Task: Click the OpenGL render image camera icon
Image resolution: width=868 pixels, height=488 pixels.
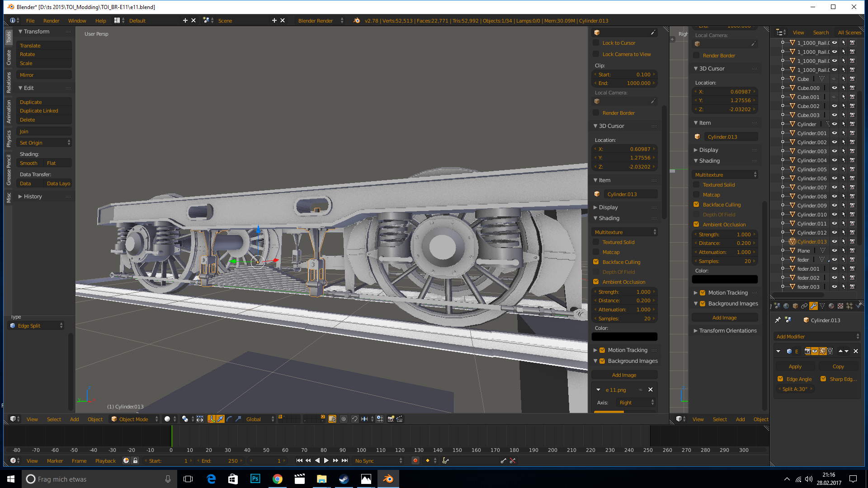Action: coord(391,419)
